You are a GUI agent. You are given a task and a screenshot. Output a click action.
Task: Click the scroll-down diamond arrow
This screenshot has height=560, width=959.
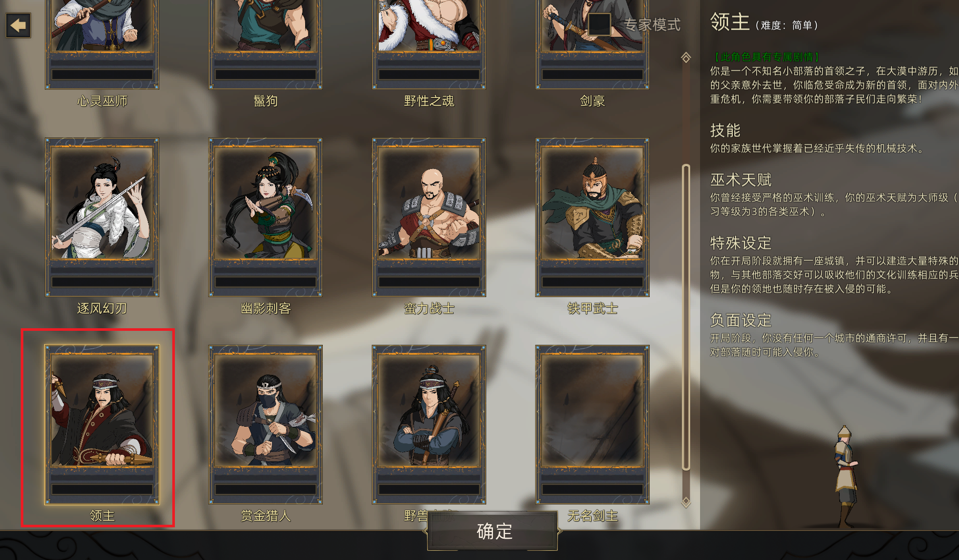click(686, 502)
